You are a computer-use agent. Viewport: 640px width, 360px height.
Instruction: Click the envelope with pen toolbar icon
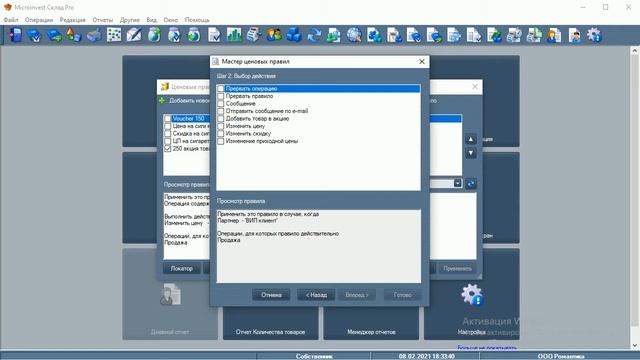pos(134,36)
